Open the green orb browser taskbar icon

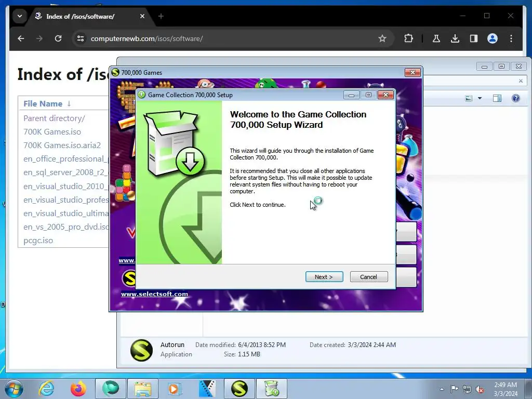click(111, 389)
